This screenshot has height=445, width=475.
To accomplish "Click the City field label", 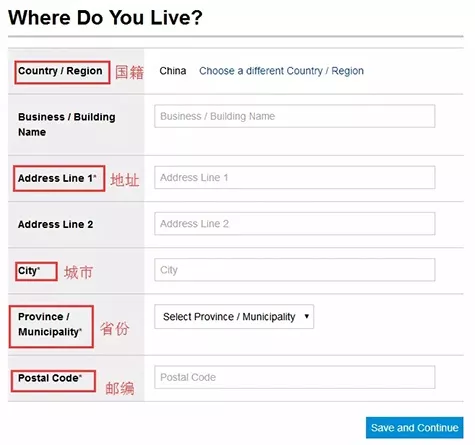I will [x=29, y=271].
